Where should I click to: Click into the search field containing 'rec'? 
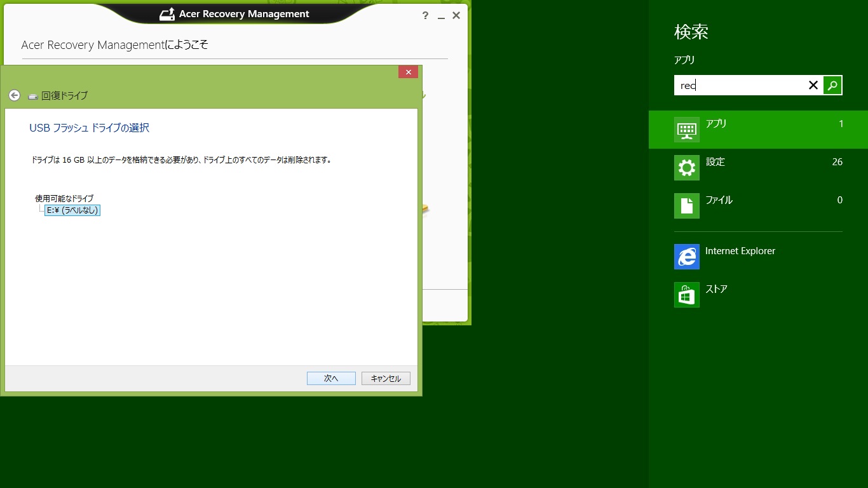tap(749, 85)
